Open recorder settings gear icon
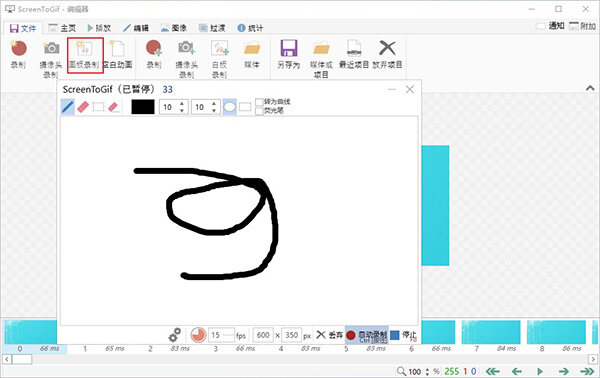The width and height of the screenshot is (600, 378). click(x=175, y=336)
